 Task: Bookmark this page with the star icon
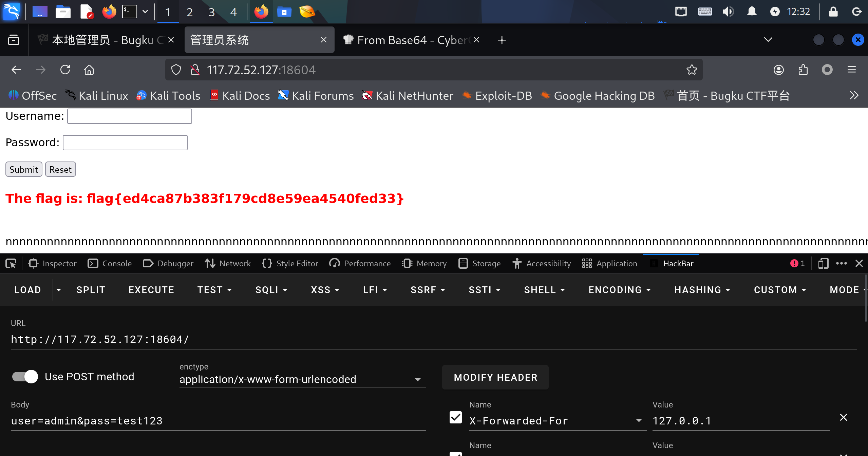[x=692, y=70]
